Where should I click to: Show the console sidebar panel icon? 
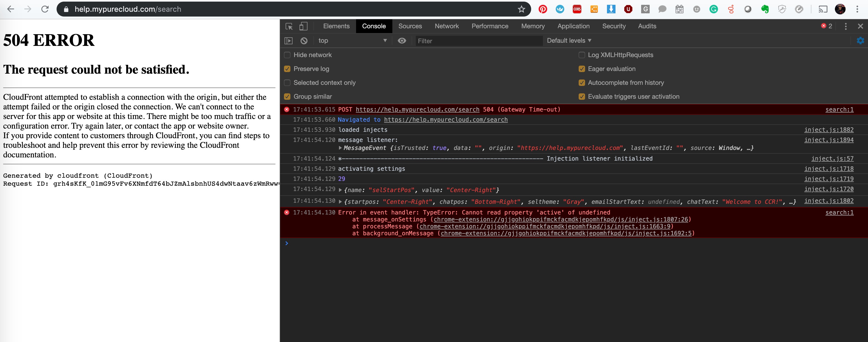(289, 41)
